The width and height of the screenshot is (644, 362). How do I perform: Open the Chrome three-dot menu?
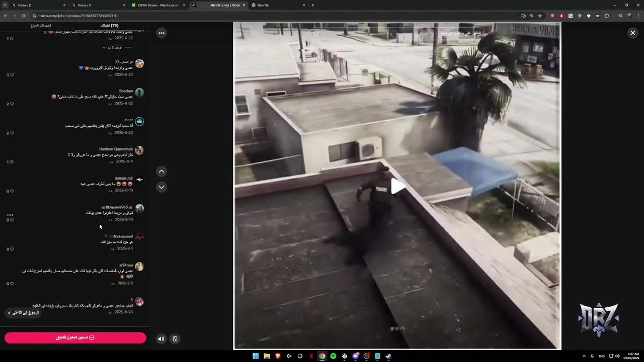[638, 16]
